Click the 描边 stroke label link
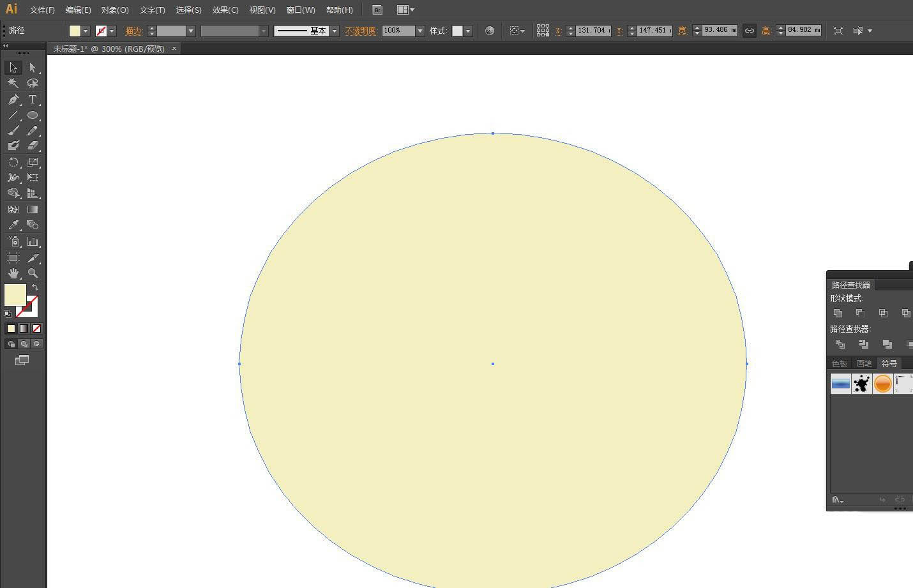 133,31
